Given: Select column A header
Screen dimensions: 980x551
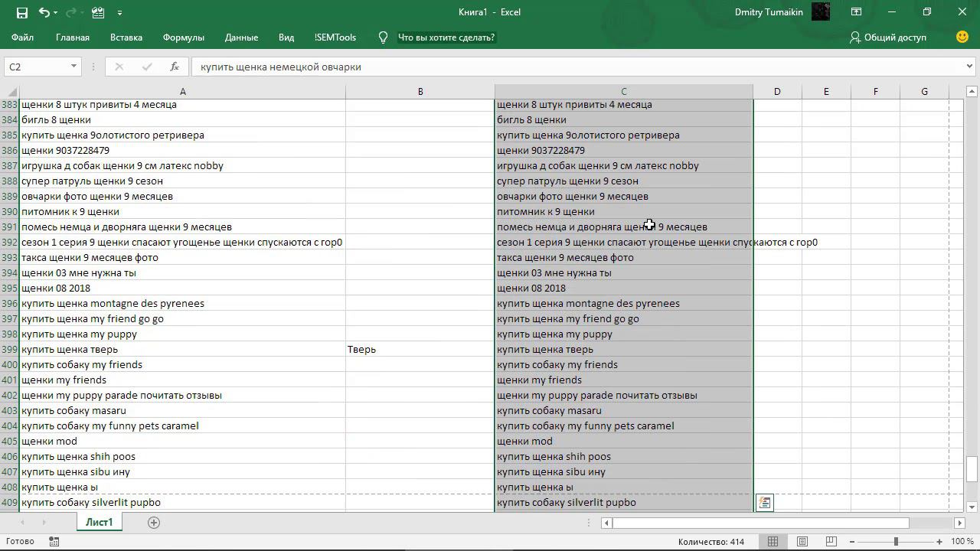Looking at the screenshot, I should [182, 92].
